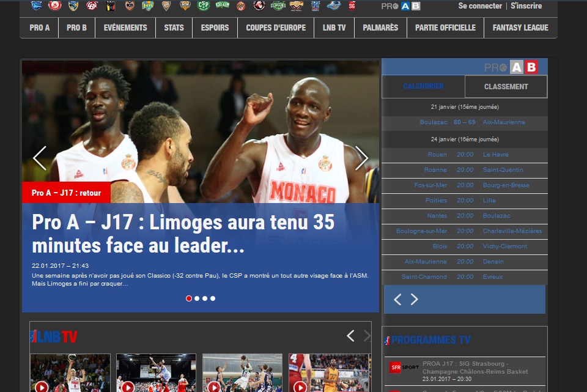The width and height of the screenshot is (587, 392).
Task: Open the Saint-Quentin team link
Action: click(503, 169)
